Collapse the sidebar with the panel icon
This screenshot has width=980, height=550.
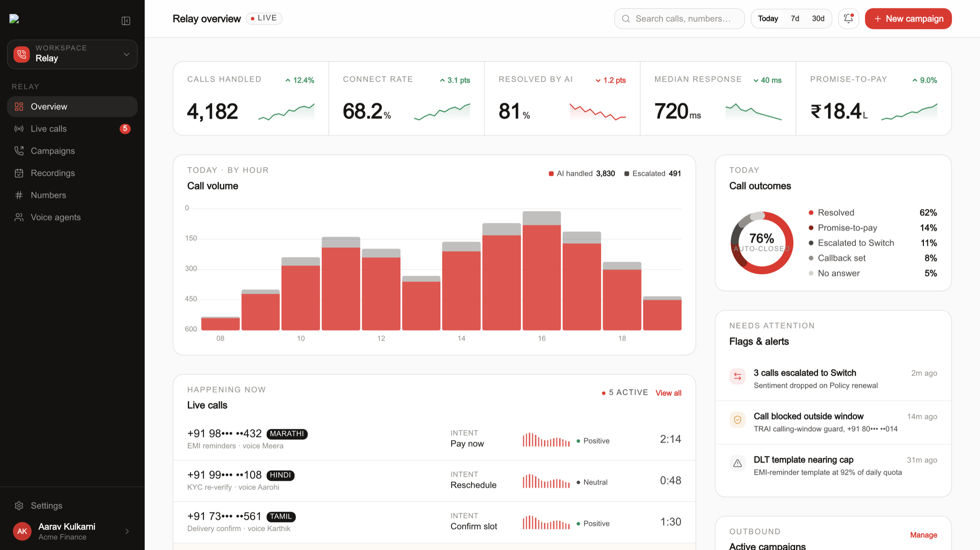pyautogui.click(x=126, y=21)
